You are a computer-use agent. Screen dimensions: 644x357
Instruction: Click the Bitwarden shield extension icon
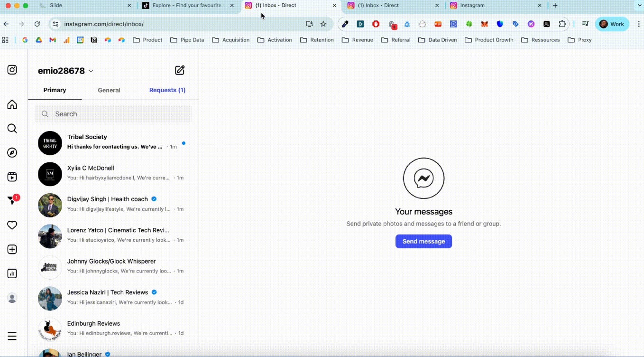[x=500, y=24]
